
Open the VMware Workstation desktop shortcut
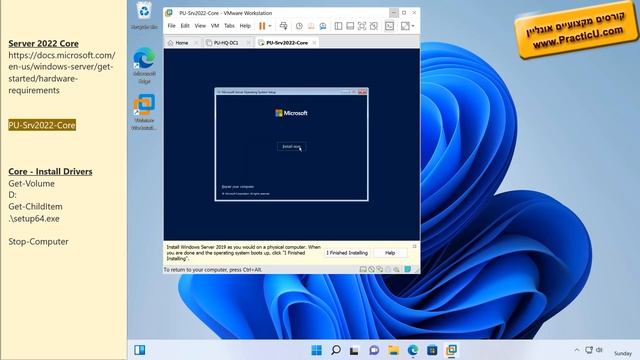(144, 112)
